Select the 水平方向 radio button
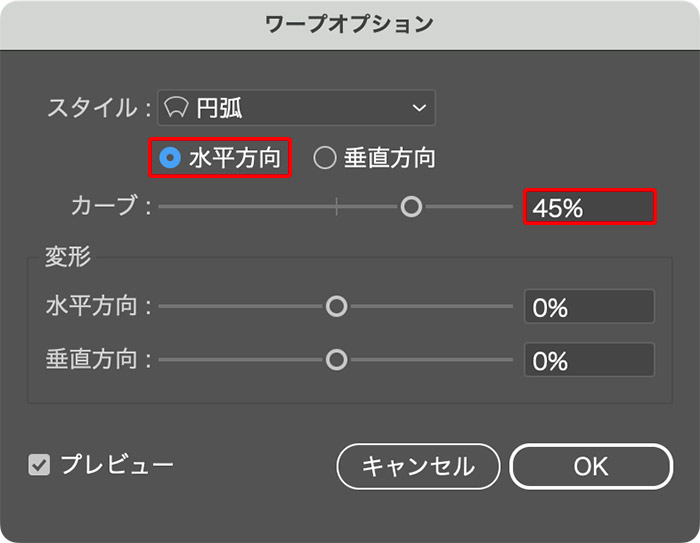700x543 pixels. point(170,158)
